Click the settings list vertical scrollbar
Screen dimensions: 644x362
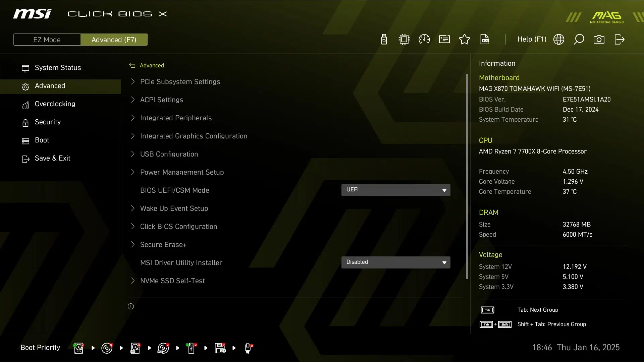467,177
